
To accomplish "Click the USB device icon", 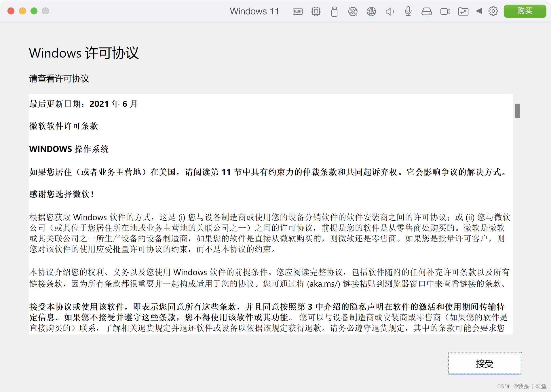I will click(334, 12).
